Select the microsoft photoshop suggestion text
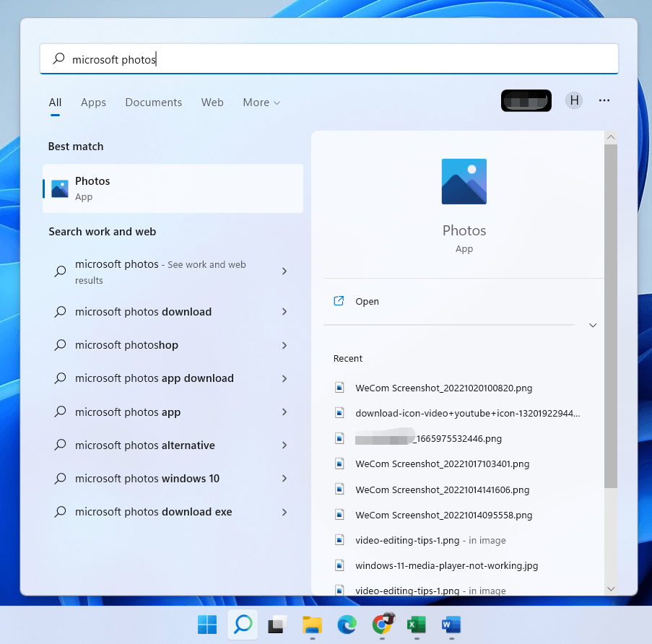This screenshot has height=644, width=652. coord(126,345)
